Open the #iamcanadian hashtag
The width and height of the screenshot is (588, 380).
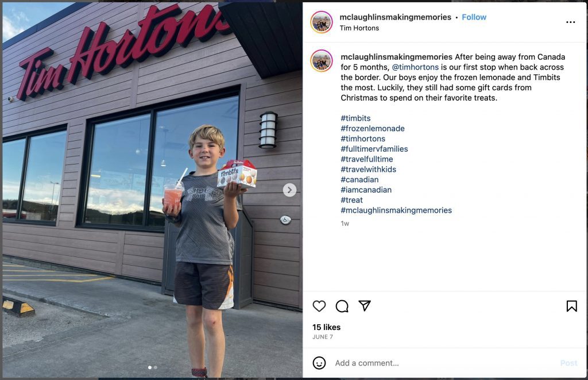(x=366, y=190)
